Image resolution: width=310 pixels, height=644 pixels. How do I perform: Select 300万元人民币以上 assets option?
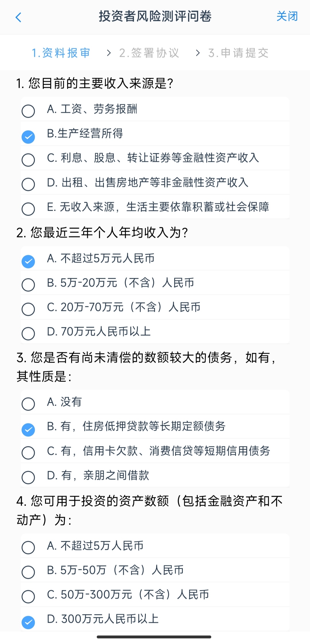point(28,622)
